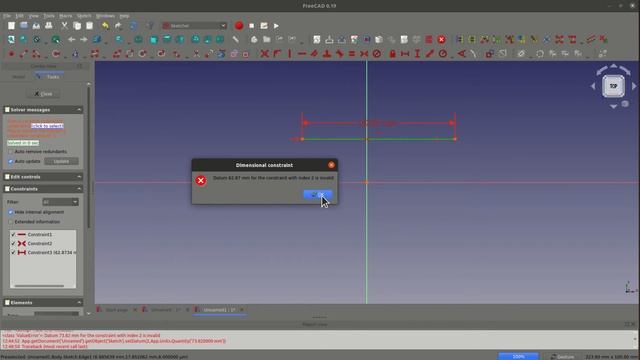The height and width of the screenshot is (360, 640).
Task: Open the View menu
Action: [33, 16]
